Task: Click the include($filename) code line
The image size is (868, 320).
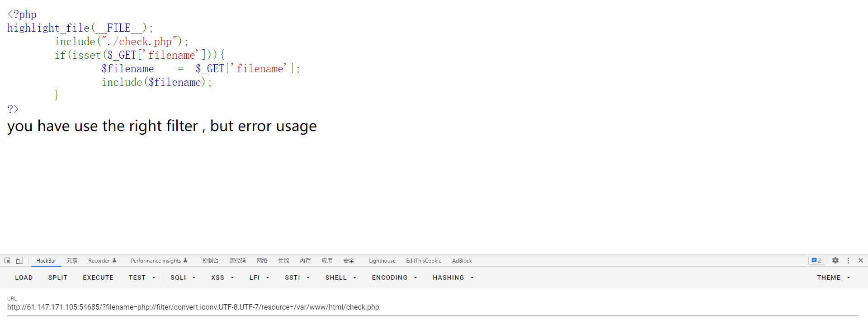Action: click(x=156, y=82)
